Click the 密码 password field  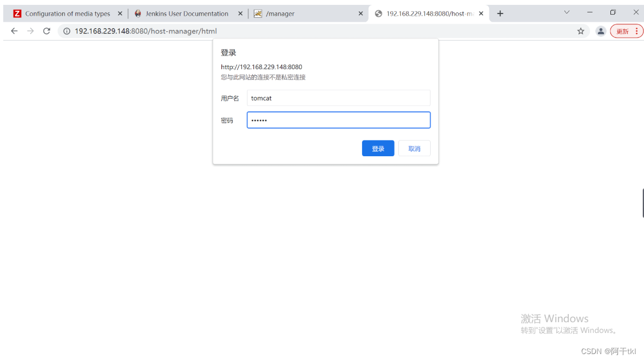click(x=338, y=120)
